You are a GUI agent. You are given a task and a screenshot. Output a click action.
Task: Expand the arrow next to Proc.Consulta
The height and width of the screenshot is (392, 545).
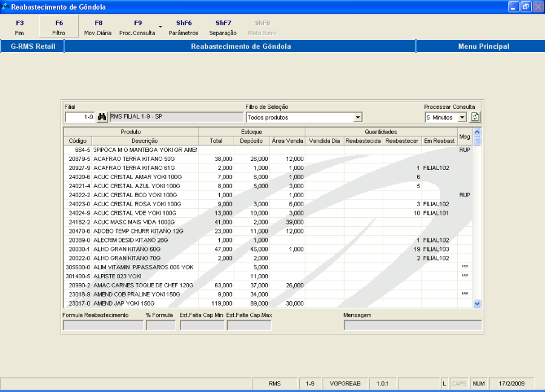(160, 27)
